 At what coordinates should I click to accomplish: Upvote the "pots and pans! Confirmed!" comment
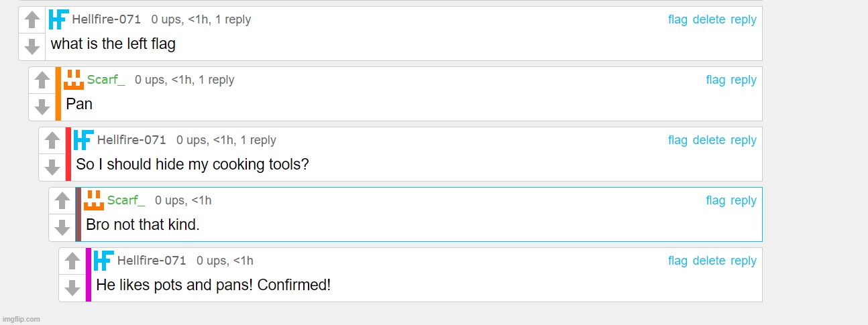[72, 261]
